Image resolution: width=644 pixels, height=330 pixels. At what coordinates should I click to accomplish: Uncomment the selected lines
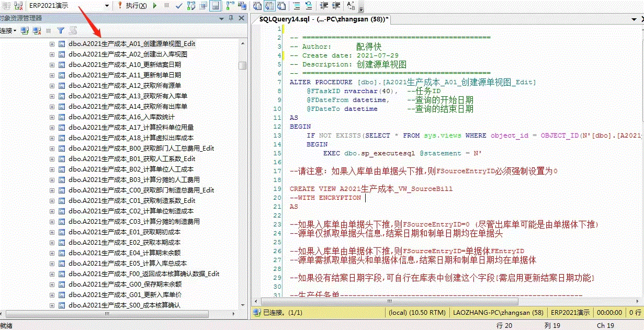pos(309,5)
